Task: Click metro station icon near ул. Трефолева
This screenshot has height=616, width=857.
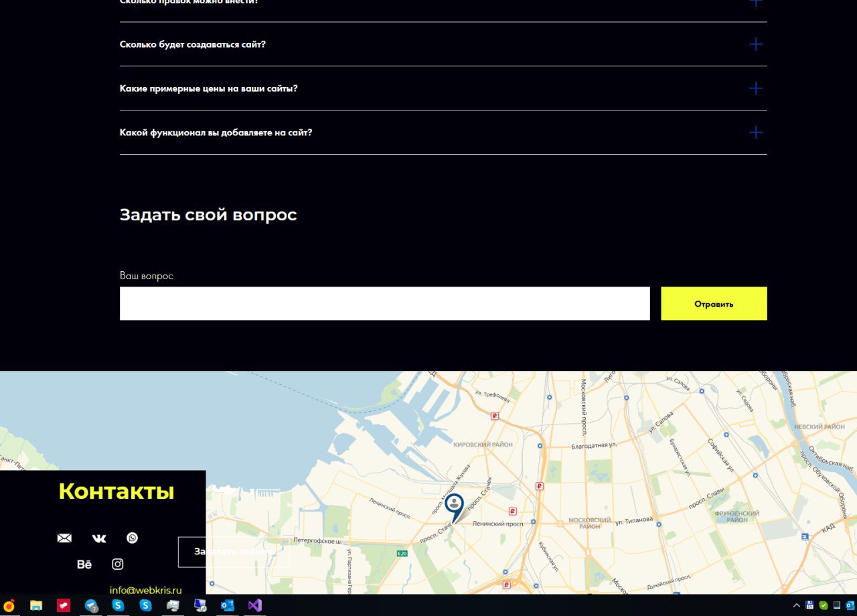Action: pos(495,416)
